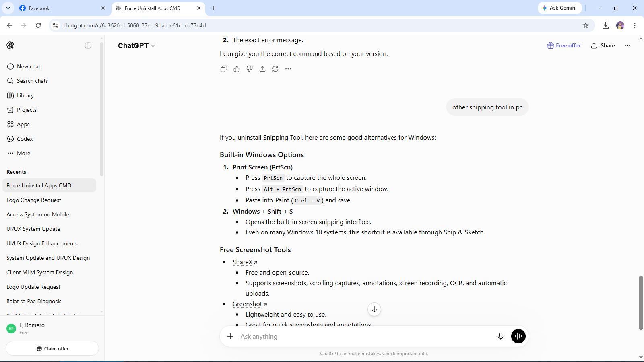Click the page's vertical scrollbar thumb
The width and height of the screenshot is (644, 362).
pyautogui.click(x=641, y=303)
